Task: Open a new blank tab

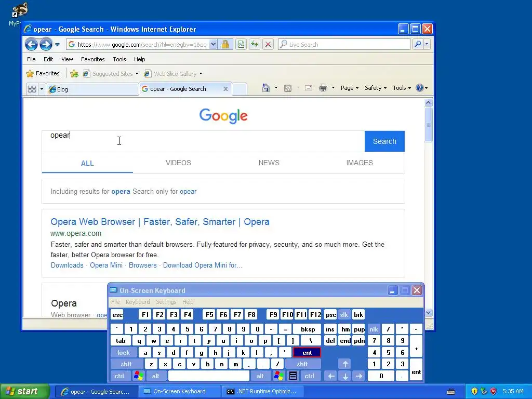Action: click(x=240, y=89)
